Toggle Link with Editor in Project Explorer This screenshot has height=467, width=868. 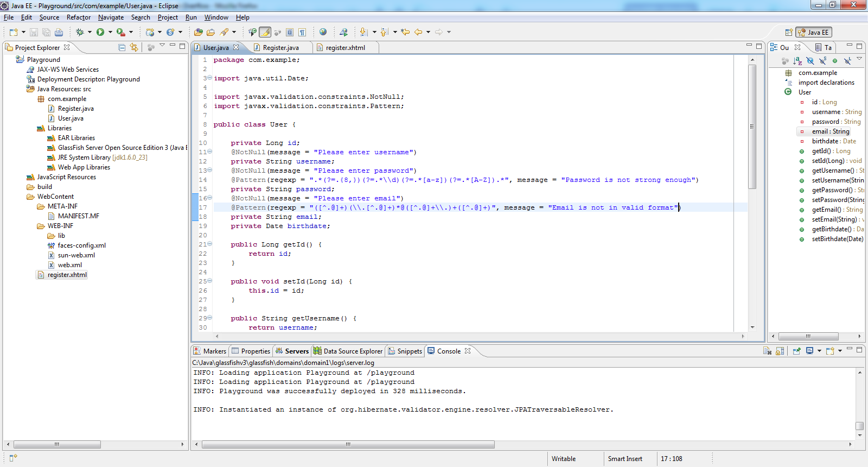[134, 47]
